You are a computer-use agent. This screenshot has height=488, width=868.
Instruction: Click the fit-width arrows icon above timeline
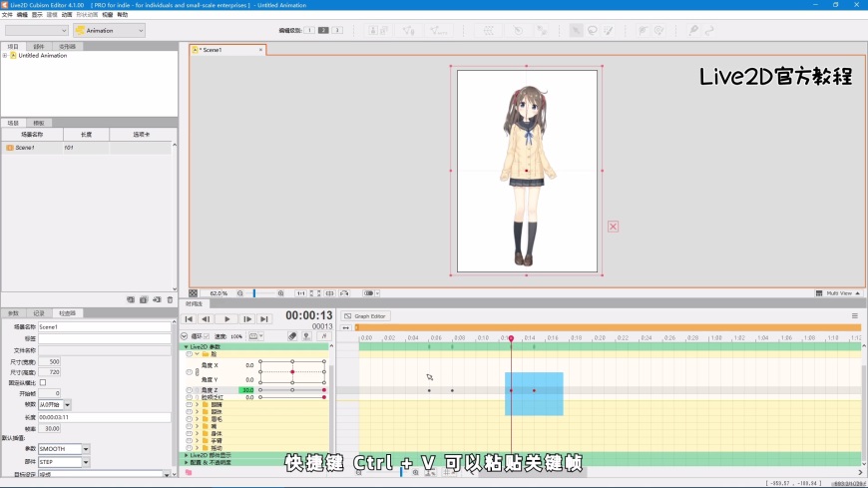click(x=346, y=328)
